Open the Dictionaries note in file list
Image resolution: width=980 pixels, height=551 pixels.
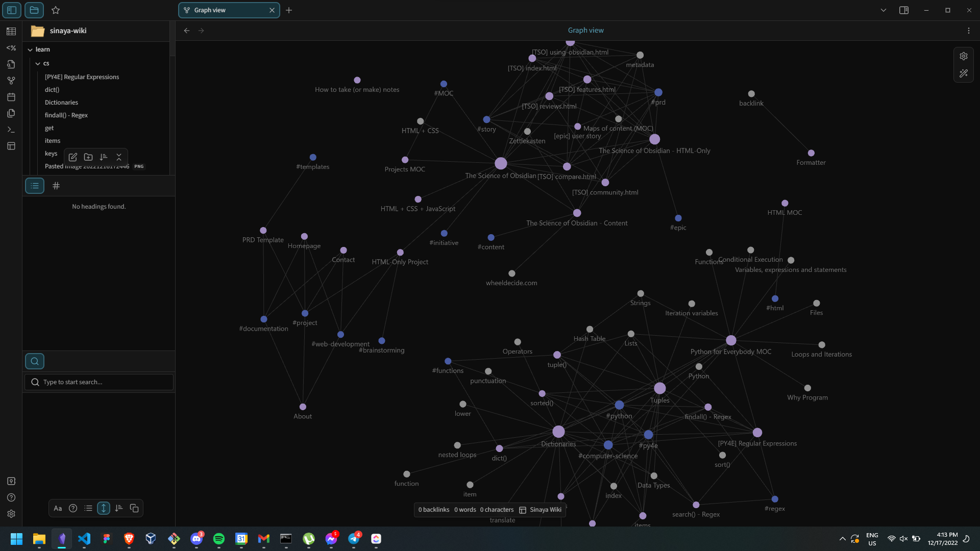tap(61, 103)
